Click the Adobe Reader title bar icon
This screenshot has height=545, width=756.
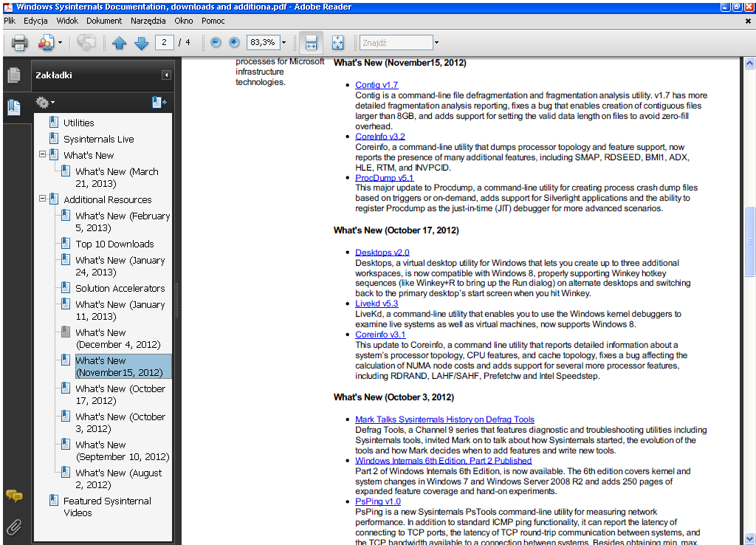(8, 7)
